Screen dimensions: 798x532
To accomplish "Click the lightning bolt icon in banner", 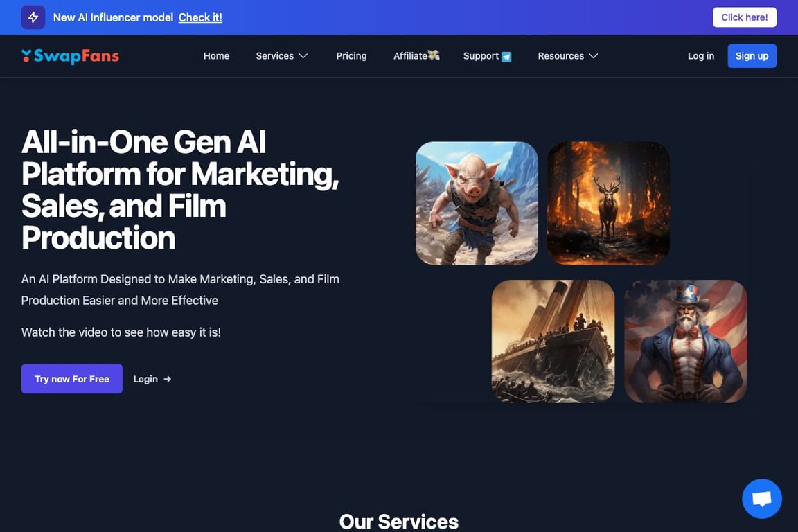I will click(x=33, y=17).
